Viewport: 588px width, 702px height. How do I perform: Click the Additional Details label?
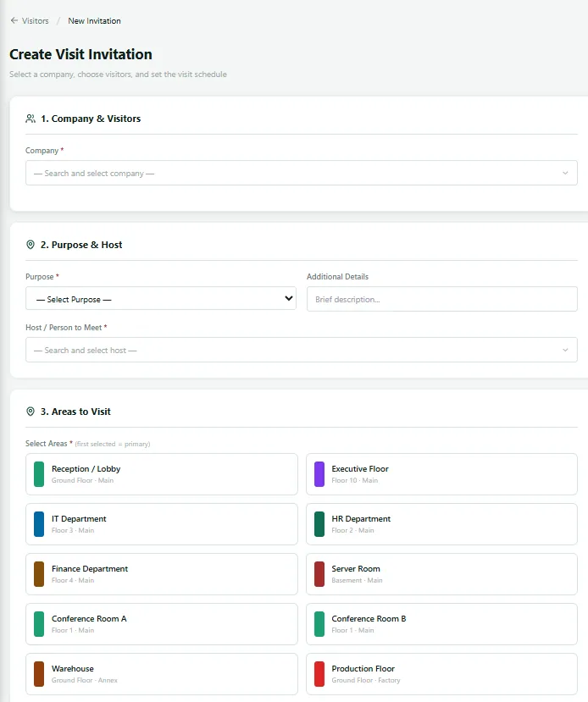(x=338, y=277)
